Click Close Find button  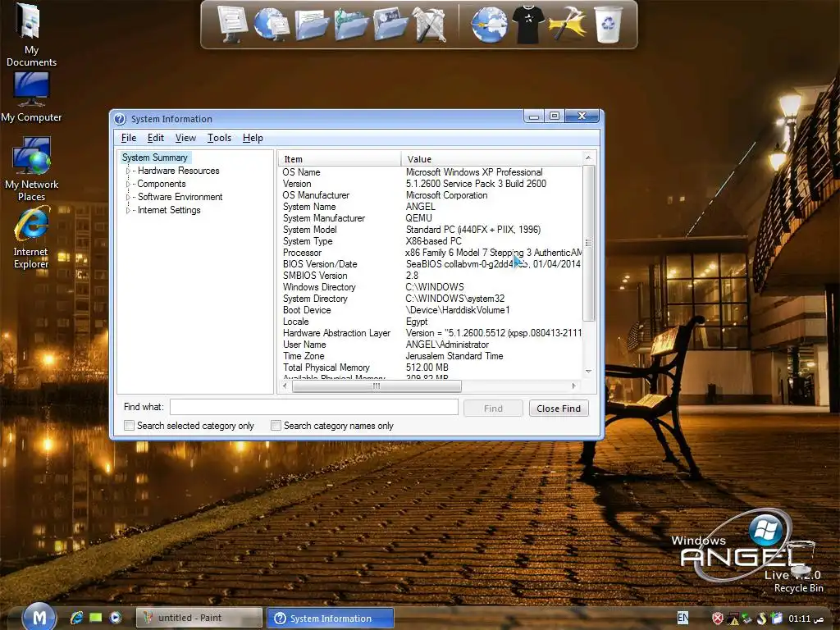point(558,409)
